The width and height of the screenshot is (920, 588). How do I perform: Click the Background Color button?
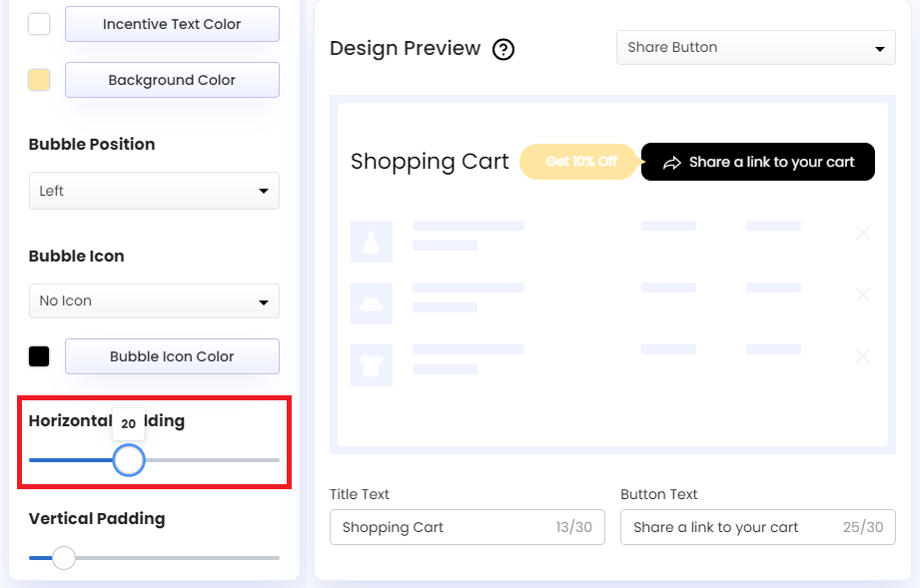(x=171, y=80)
